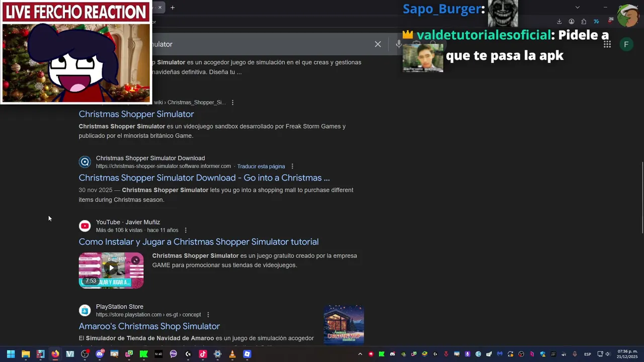
Task: Open options menu for PlayStation Store result
Action: 208,315
